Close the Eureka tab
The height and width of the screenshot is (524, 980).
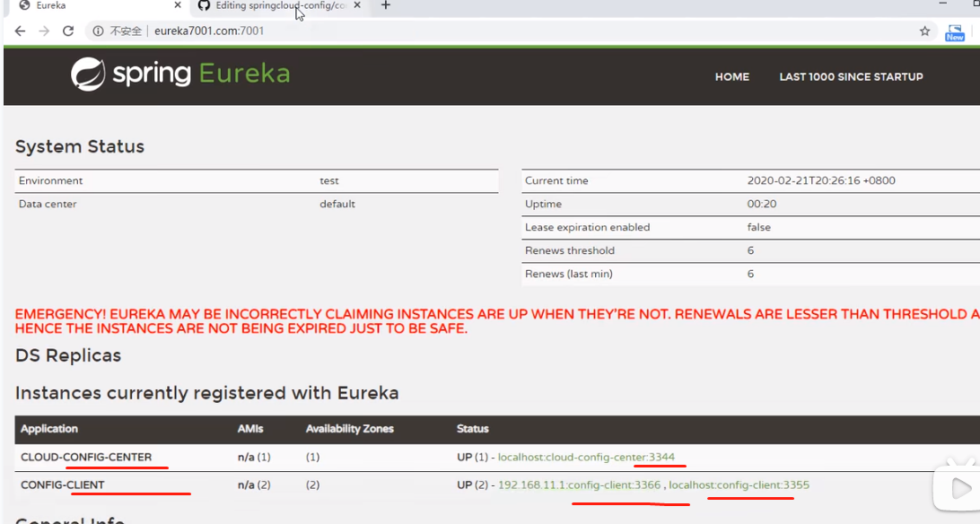tap(178, 5)
